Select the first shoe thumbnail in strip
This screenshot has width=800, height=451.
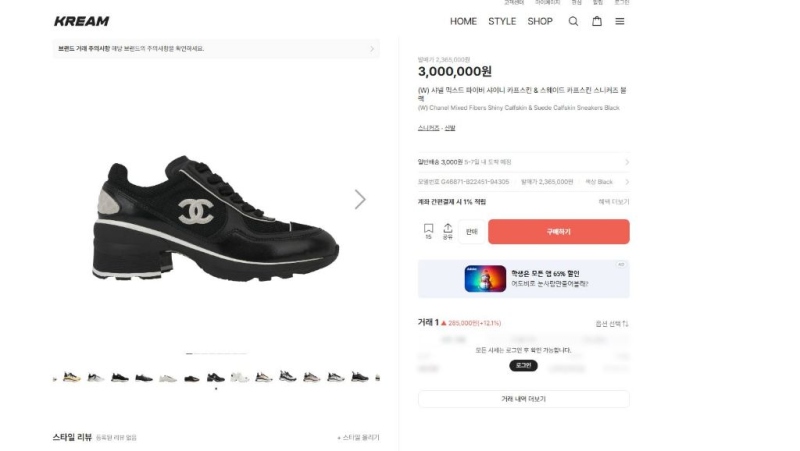(x=71, y=377)
